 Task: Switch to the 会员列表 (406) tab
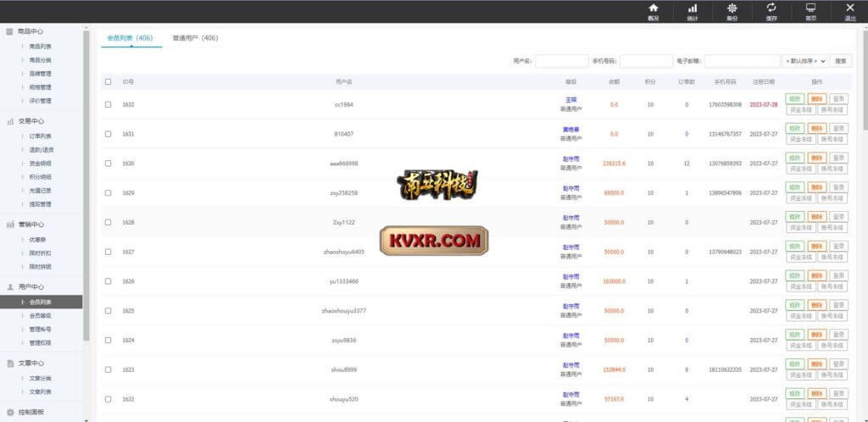coord(130,38)
